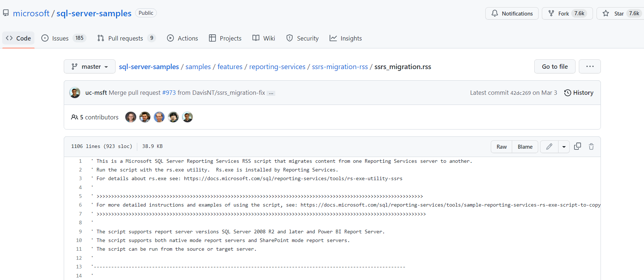Open commit 42dc269
The image size is (644, 280).
pyautogui.click(x=520, y=93)
